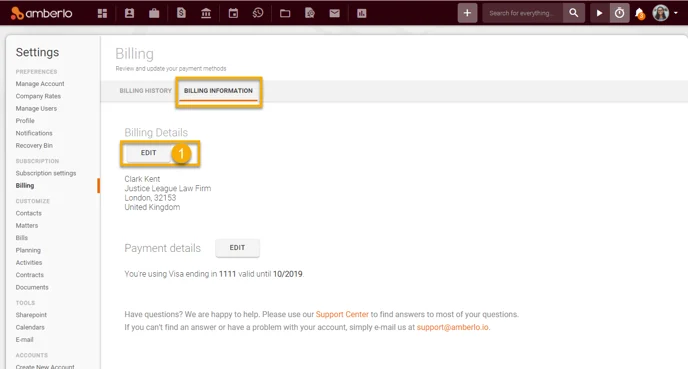
Task: Open Notifications settings in sidebar
Action: [34, 133]
